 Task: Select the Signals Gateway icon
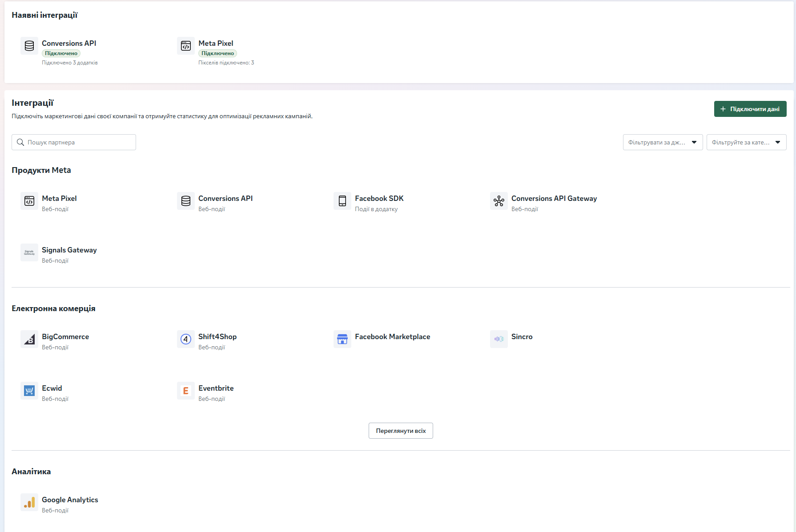29,252
